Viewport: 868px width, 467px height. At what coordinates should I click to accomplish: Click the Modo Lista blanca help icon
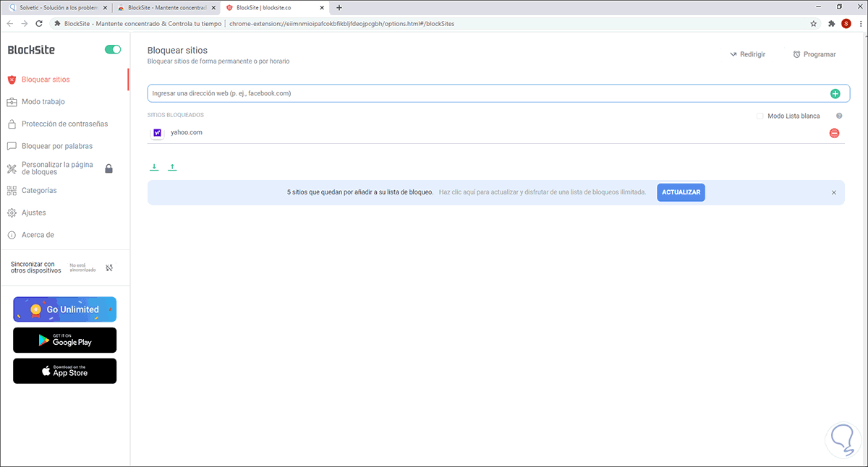point(839,116)
